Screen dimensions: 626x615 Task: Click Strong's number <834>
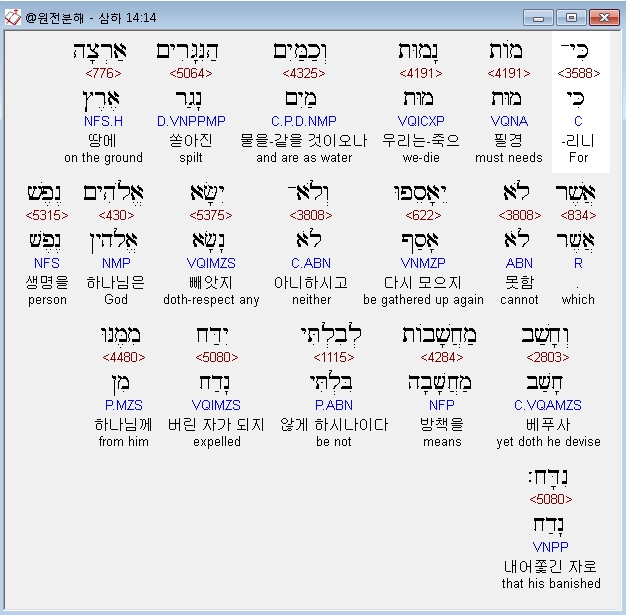[578, 216]
